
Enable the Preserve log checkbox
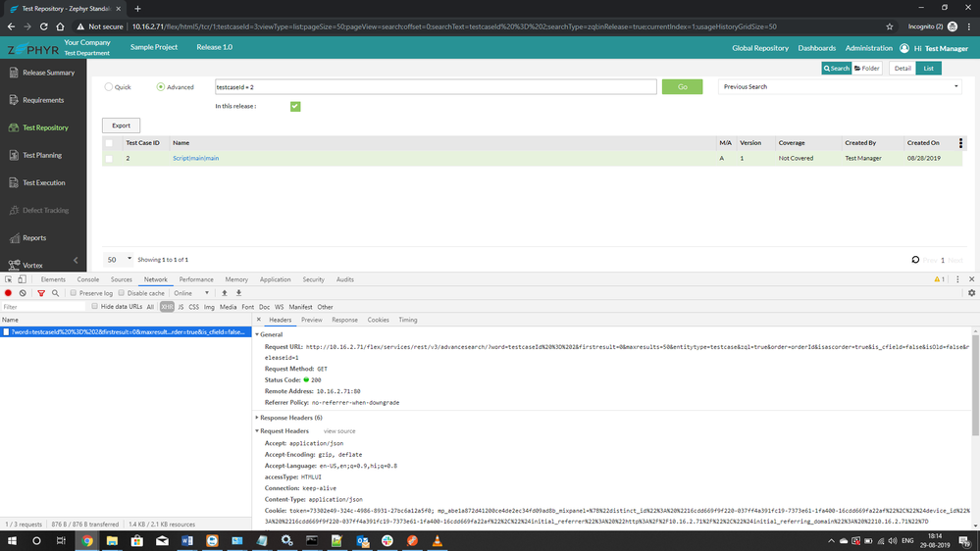(74, 293)
